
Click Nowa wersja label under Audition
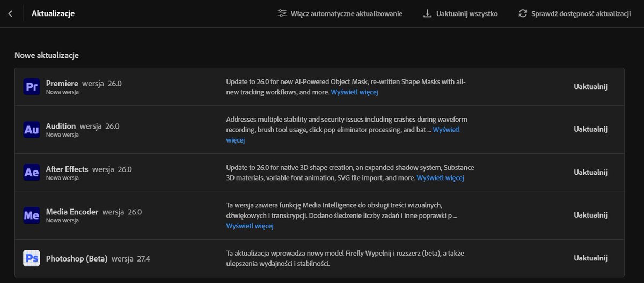(62, 135)
